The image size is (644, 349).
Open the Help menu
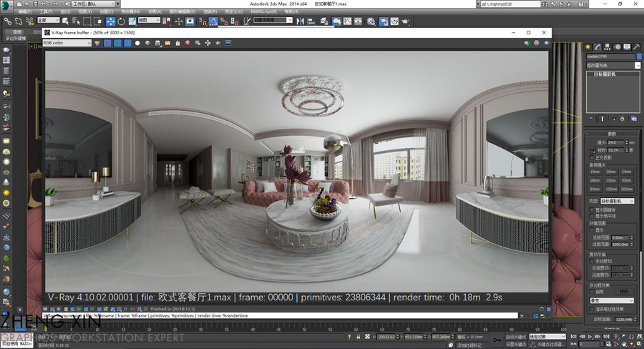point(292,11)
